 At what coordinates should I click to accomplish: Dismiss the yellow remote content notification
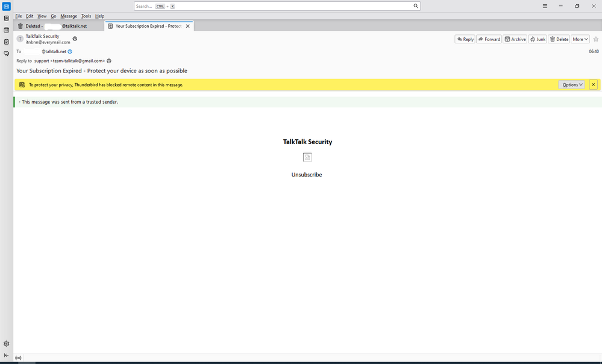coord(593,85)
